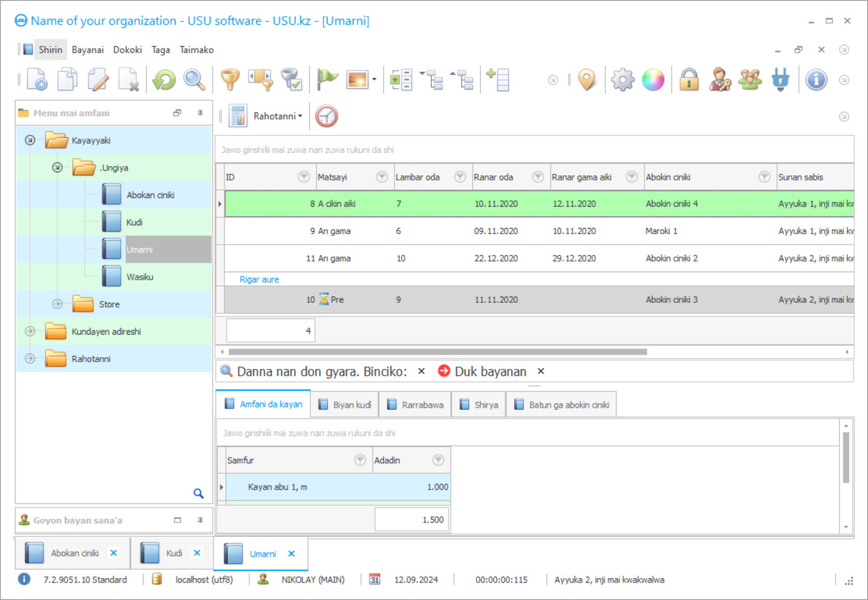Open settings via the gear icon
Image resolution: width=868 pixels, height=600 pixels.
tap(623, 79)
